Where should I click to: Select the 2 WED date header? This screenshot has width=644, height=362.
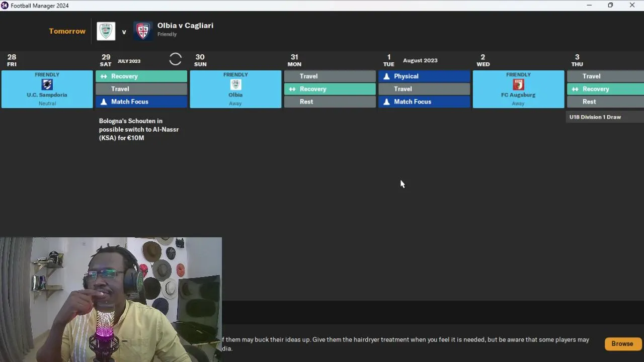tap(483, 60)
